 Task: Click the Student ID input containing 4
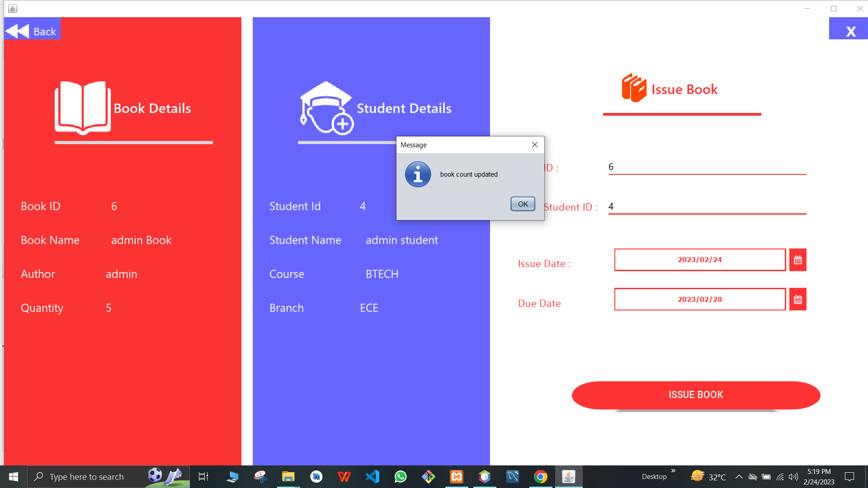tap(707, 206)
